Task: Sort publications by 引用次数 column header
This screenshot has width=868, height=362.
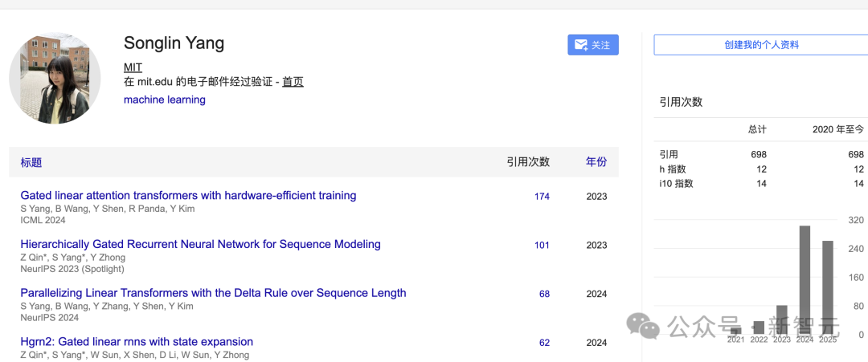Action: pyautogui.click(x=528, y=162)
